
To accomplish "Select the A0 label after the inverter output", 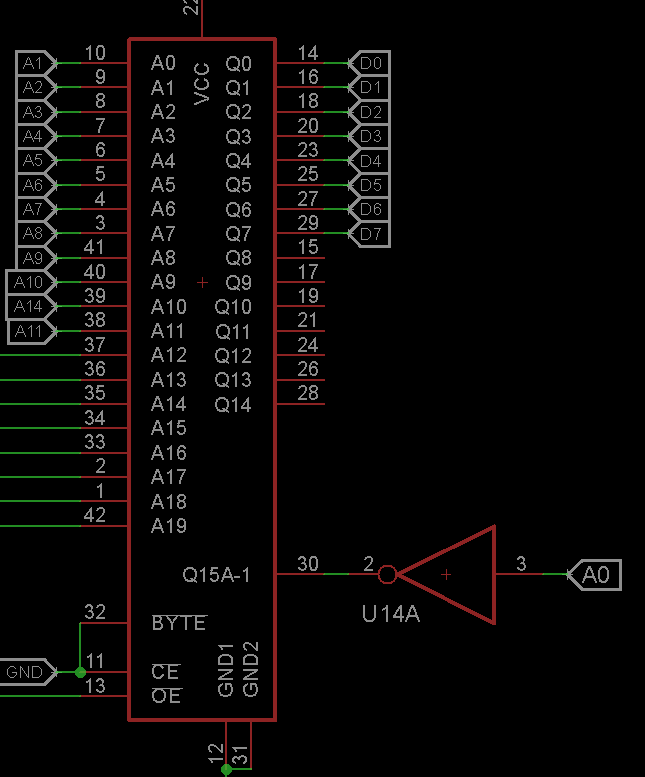I will coord(595,574).
